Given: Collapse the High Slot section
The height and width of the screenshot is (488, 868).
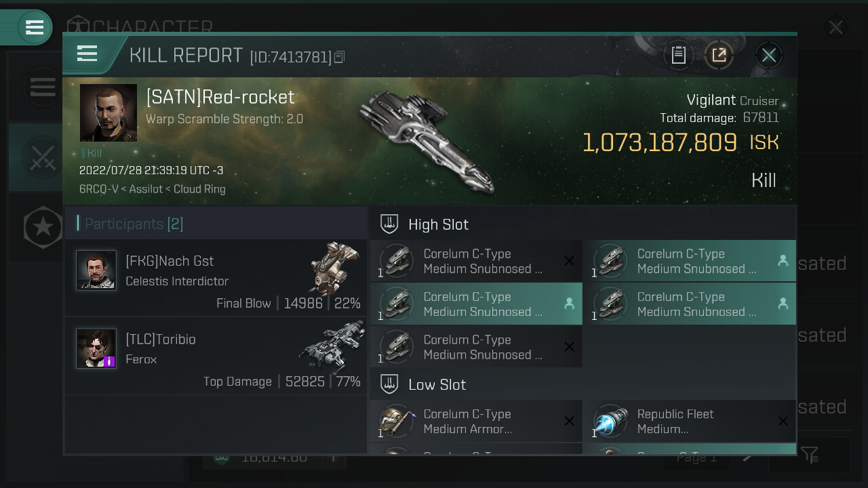Looking at the screenshot, I should (x=389, y=224).
